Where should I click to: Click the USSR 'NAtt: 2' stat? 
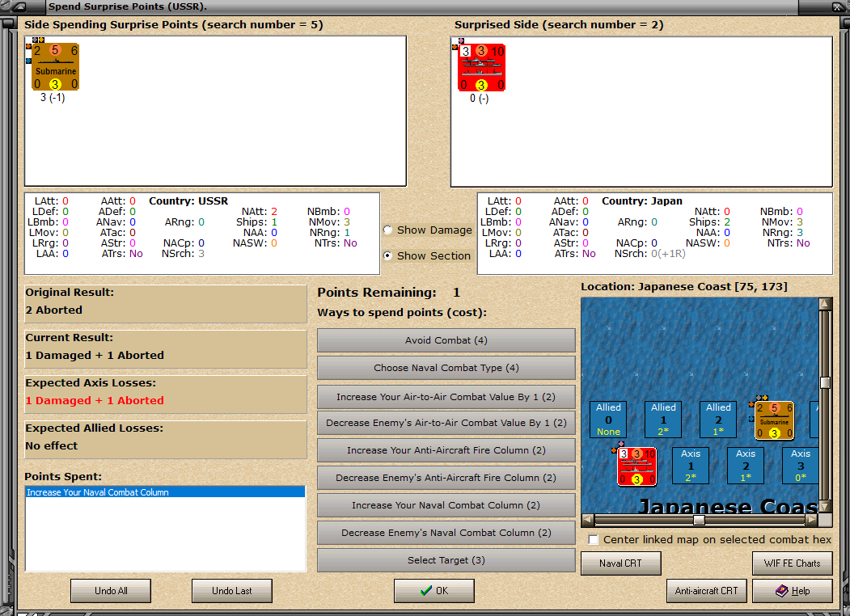point(259,212)
